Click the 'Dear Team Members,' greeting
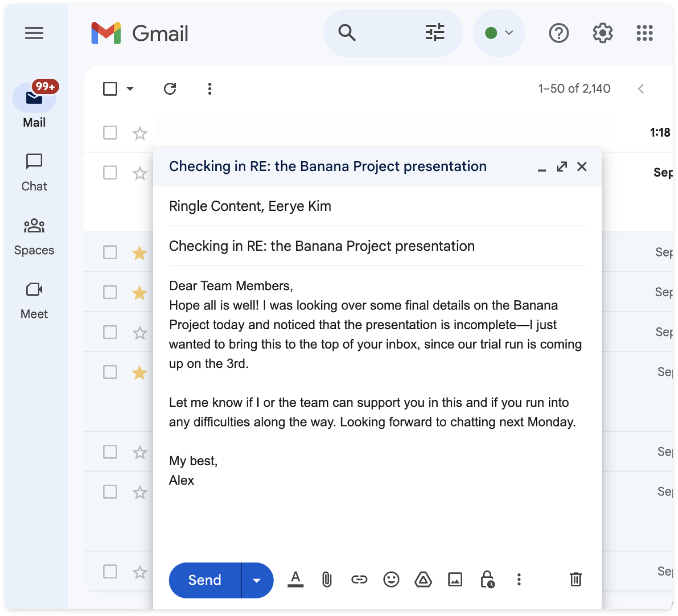Viewport: 678px width, 616px height. [x=231, y=286]
